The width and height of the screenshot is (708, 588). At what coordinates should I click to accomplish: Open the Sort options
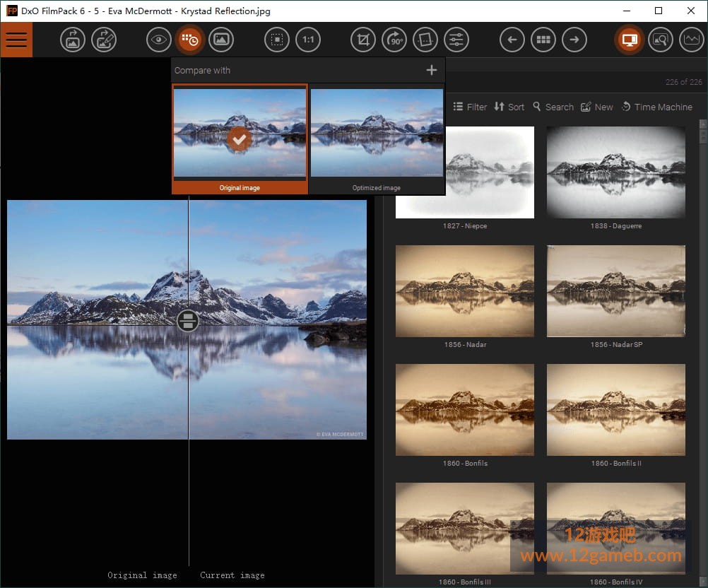(x=509, y=107)
